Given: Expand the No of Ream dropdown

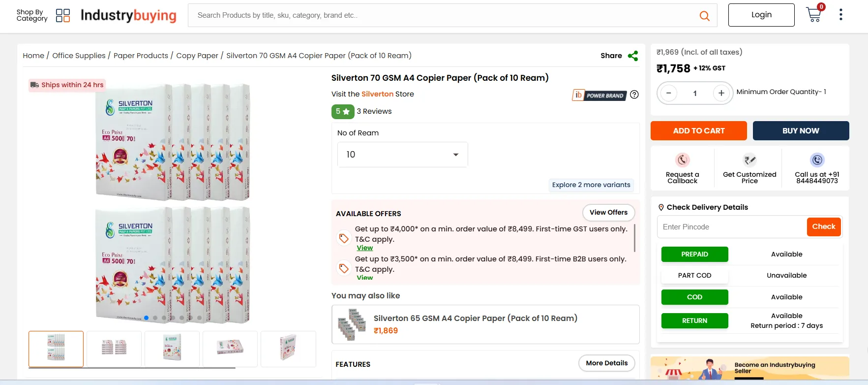Looking at the screenshot, I should pyautogui.click(x=402, y=155).
